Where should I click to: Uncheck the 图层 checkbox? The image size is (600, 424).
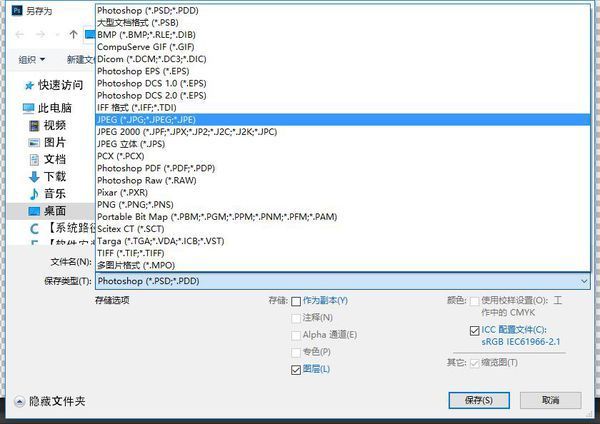click(x=296, y=369)
